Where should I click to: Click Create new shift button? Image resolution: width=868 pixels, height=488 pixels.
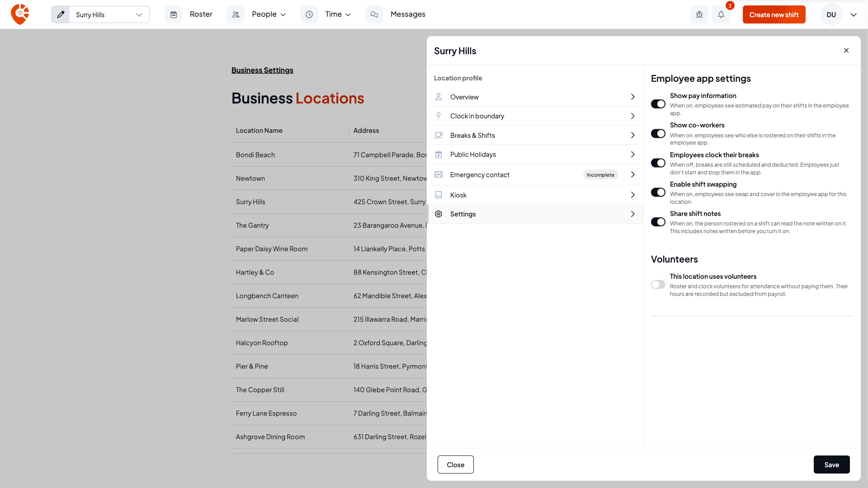click(x=774, y=14)
